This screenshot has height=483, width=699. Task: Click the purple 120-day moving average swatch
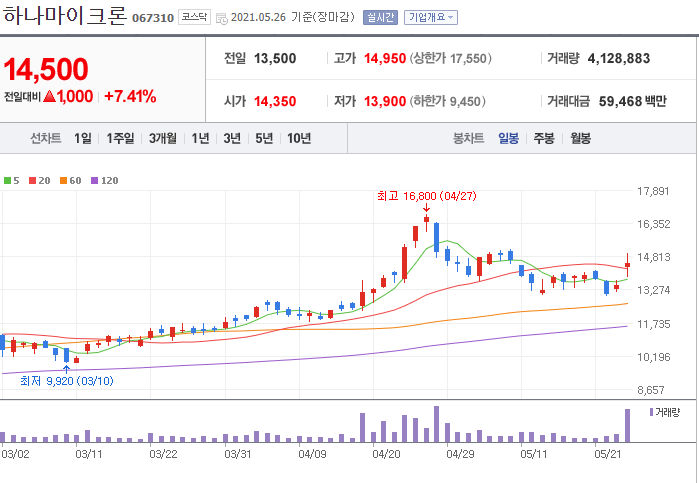tap(95, 181)
